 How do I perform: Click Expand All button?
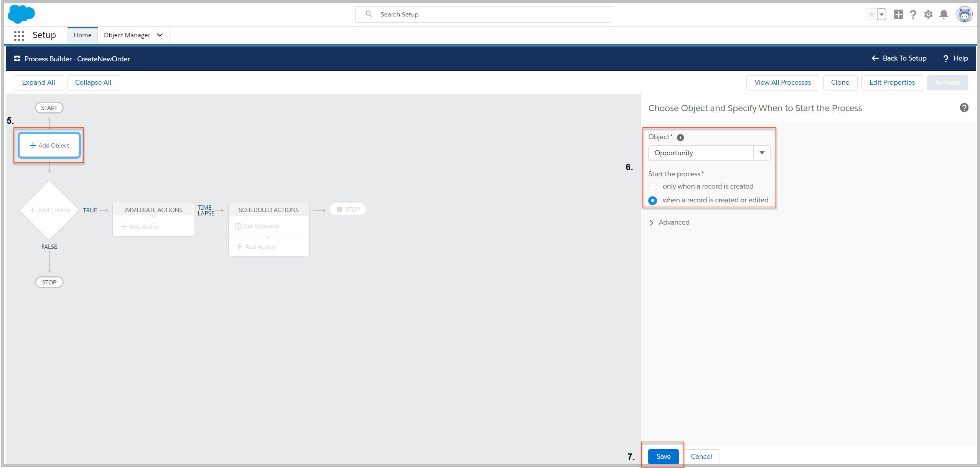pyautogui.click(x=38, y=82)
